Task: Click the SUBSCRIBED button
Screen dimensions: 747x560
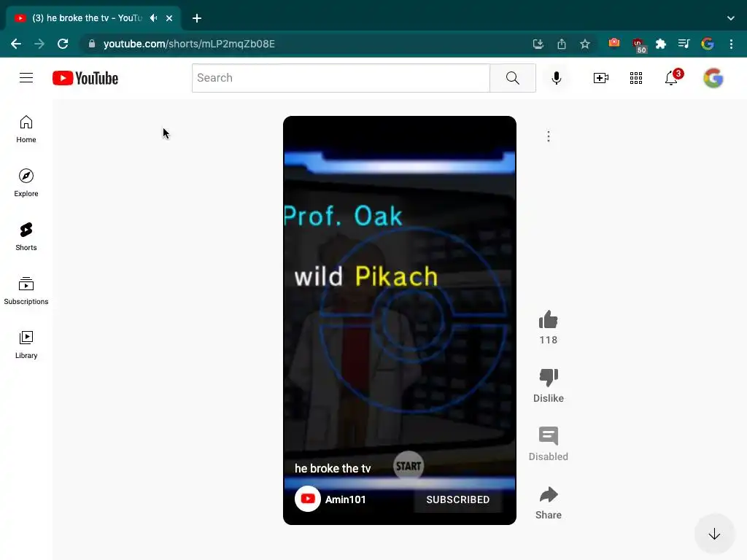Action: pyautogui.click(x=458, y=499)
